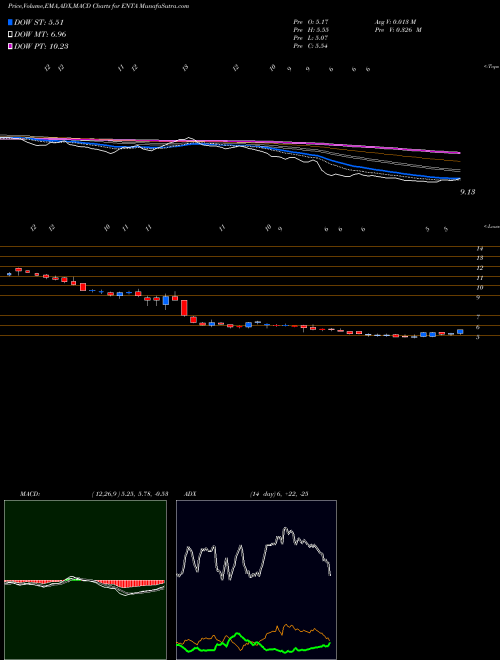Click the magenta DOW PT legend swatch

pyautogui.click(x=10, y=46)
